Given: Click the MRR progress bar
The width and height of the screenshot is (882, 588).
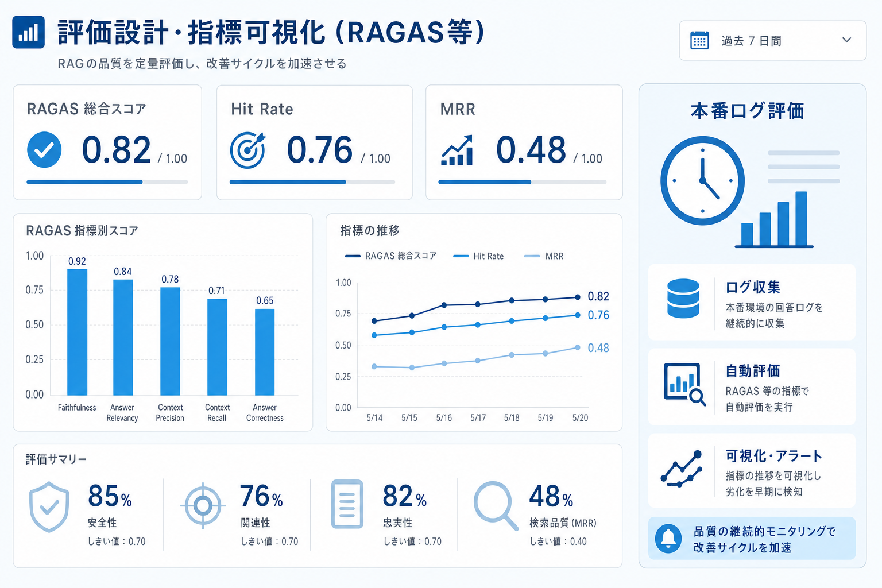Looking at the screenshot, I should tap(522, 182).
